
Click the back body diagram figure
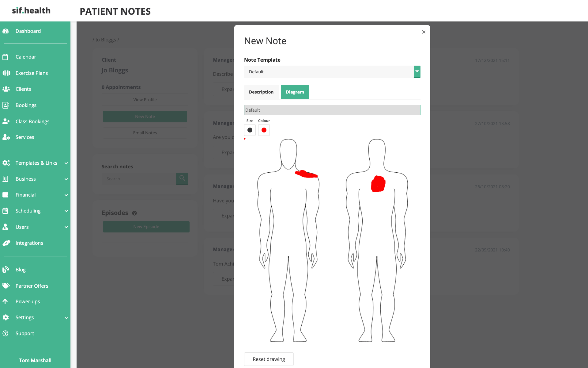pos(377,240)
